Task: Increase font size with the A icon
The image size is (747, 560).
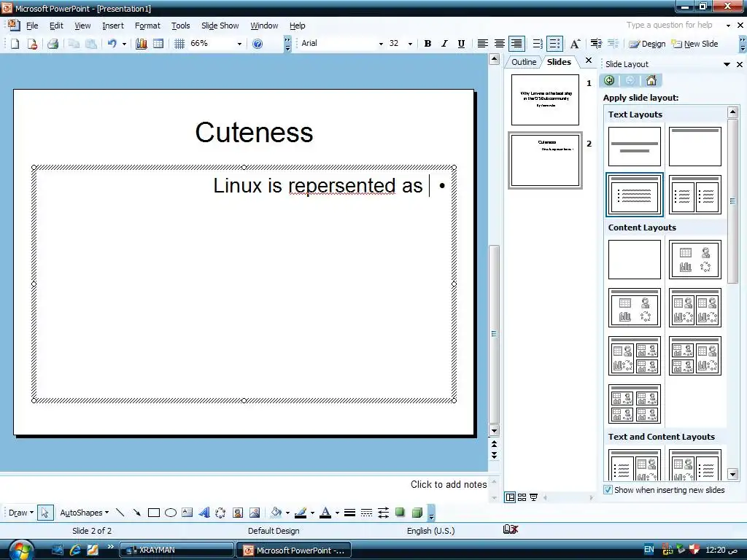Action: click(575, 44)
